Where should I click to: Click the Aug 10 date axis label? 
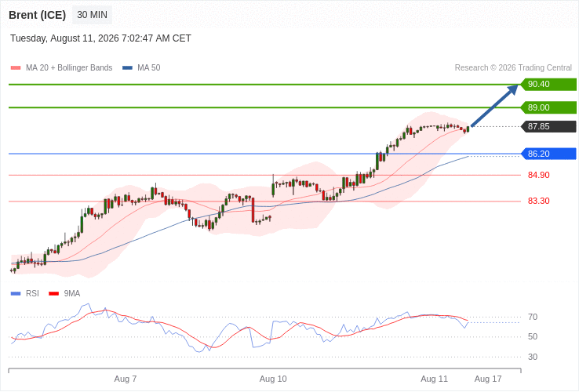coord(273,379)
